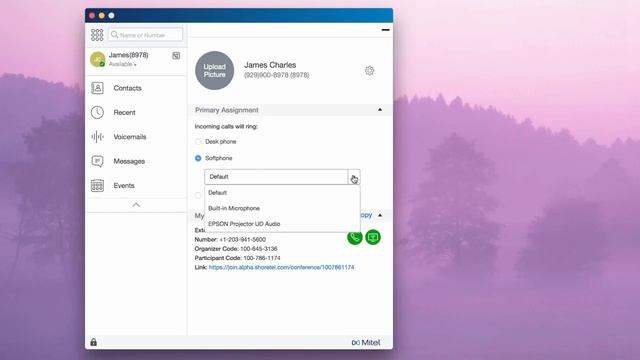Click the Upload Picture avatar
Screen dimensions: 640x360
[215, 71]
